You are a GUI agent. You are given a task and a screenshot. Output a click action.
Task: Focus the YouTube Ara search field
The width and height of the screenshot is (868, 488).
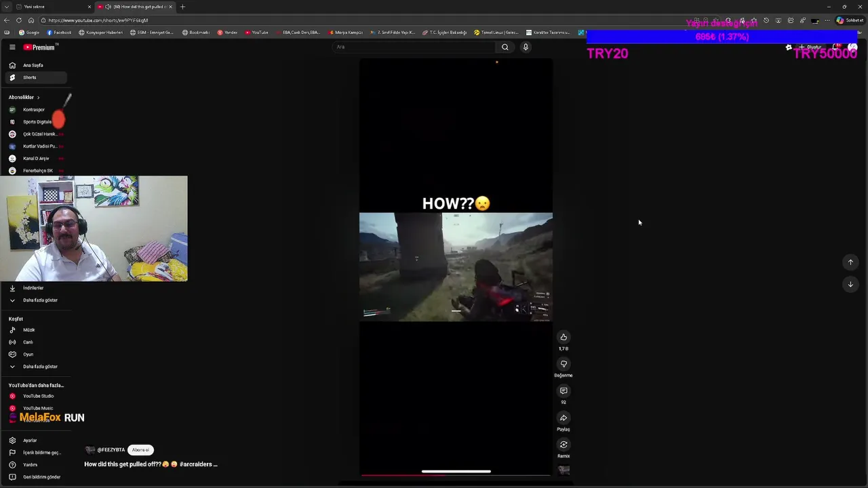tap(414, 47)
